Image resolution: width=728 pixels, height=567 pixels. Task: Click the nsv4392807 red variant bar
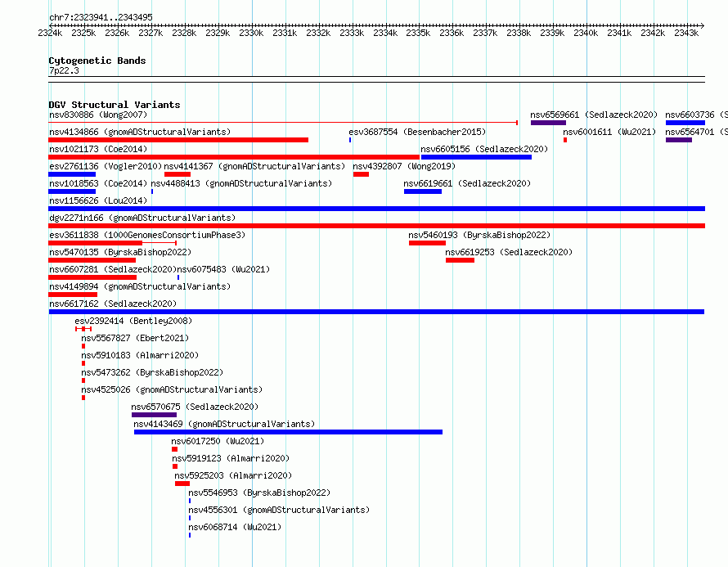[362, 174]
